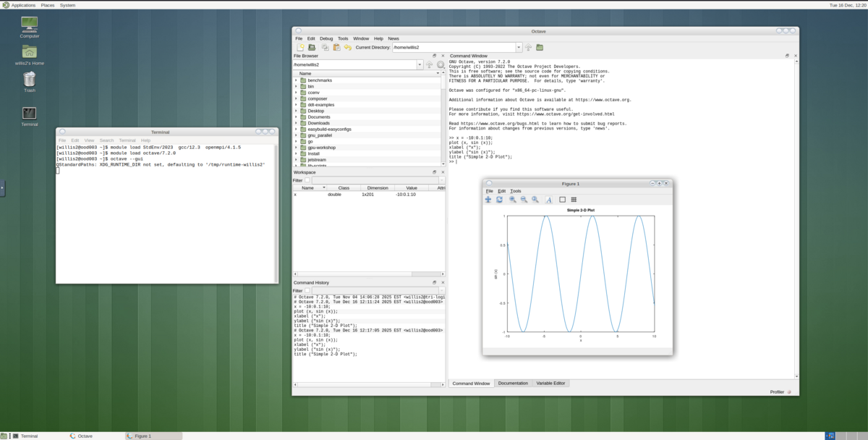Expand the benchmarks folder in File Browser
The height and width of the screenshot is (440, 868).
[297, 80]
